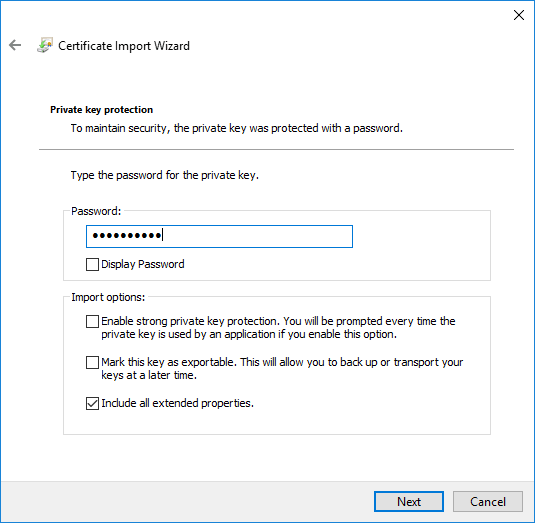Check the Mark this key as exportable box
The image size is (535, 523).
[x=92, y=362]
